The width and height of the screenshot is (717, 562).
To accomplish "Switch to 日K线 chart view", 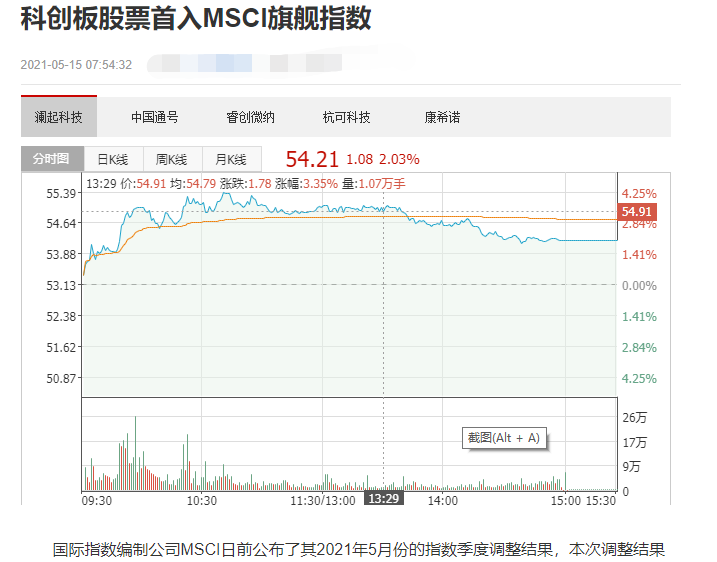I will 114,159.
